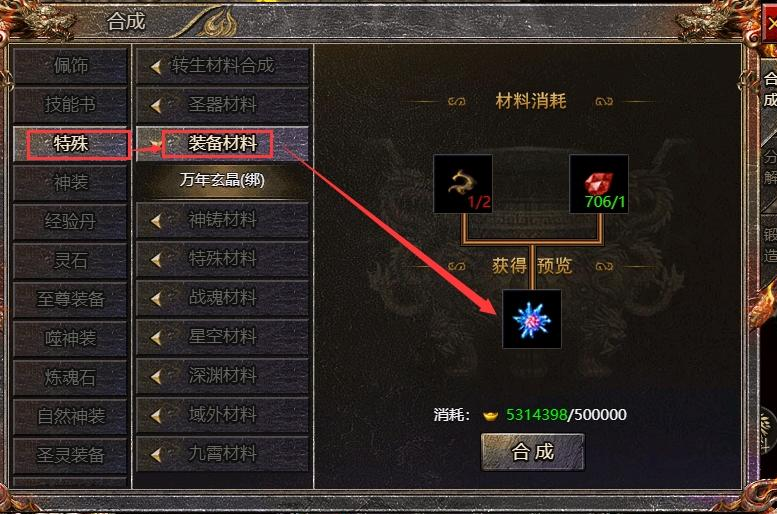The image size is (777, 514).
Task: Open the 星空材料 subcategory
Action: (x=222, y=337)
